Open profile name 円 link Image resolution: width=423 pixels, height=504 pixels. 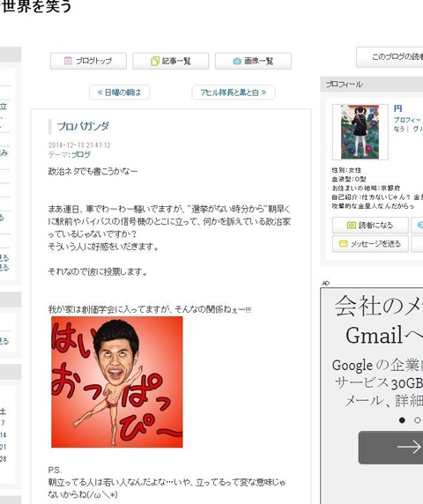point(398,108)
